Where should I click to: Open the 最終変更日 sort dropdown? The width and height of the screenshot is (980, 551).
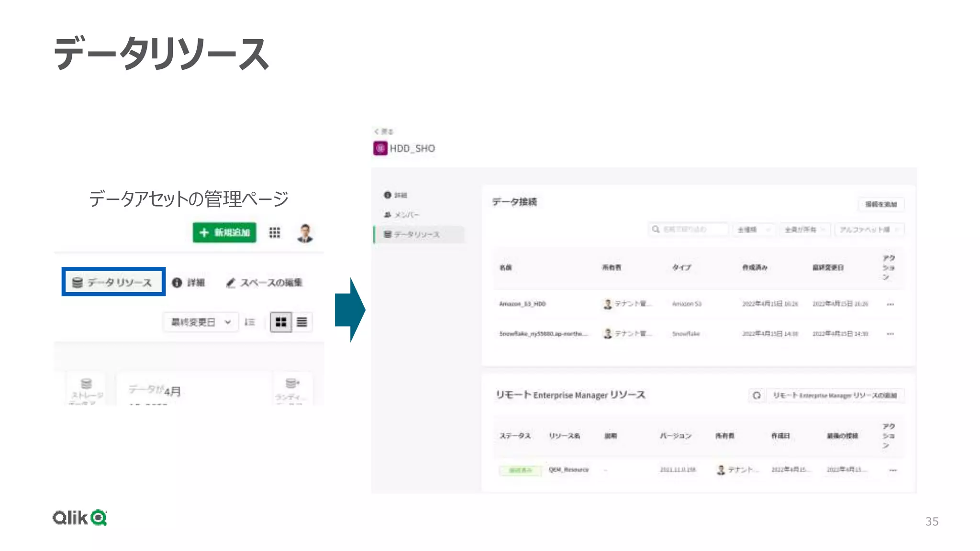point(200,322)
